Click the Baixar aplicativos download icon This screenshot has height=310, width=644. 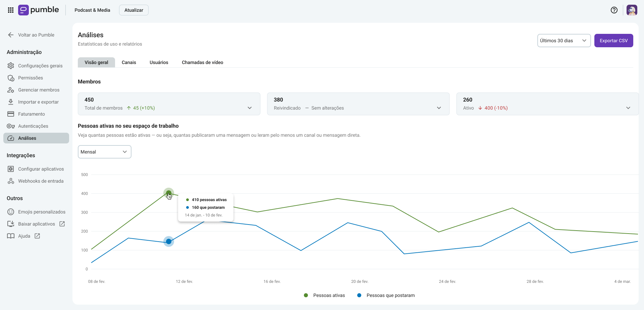11,224
